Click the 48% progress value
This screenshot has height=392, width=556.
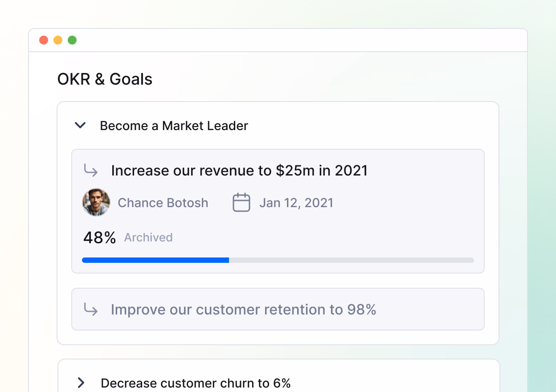coord(99,237)
